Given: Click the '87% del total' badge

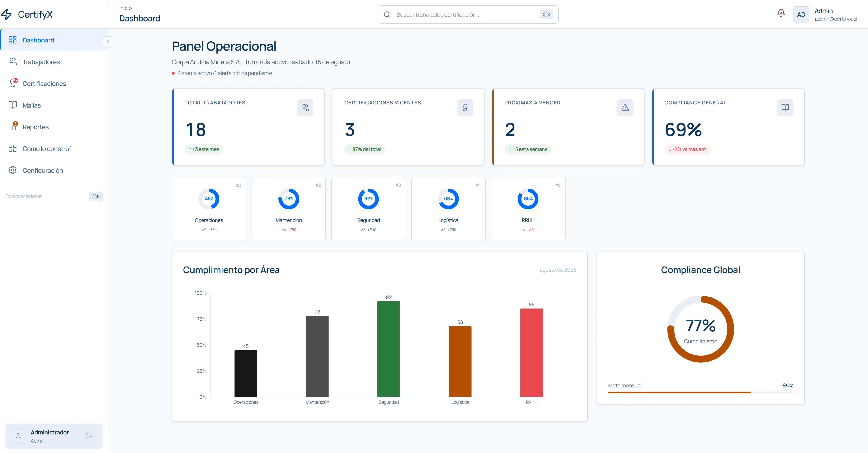Looking at the screenshot, I should (364, 149).
